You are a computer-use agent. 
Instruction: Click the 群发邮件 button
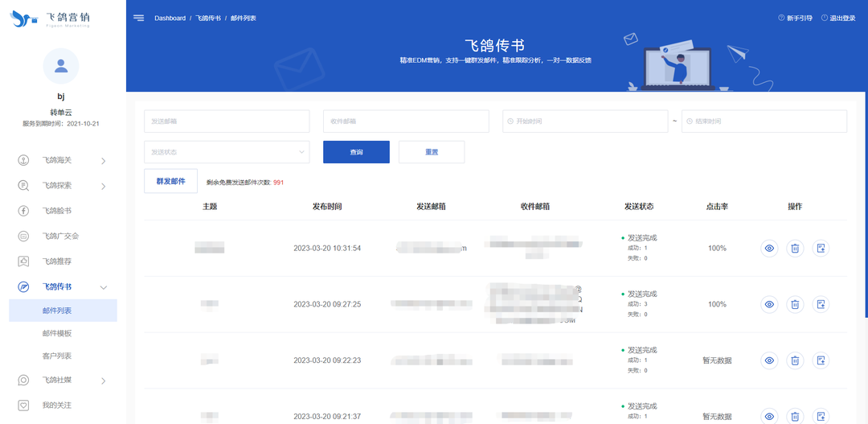coord(170,181)
